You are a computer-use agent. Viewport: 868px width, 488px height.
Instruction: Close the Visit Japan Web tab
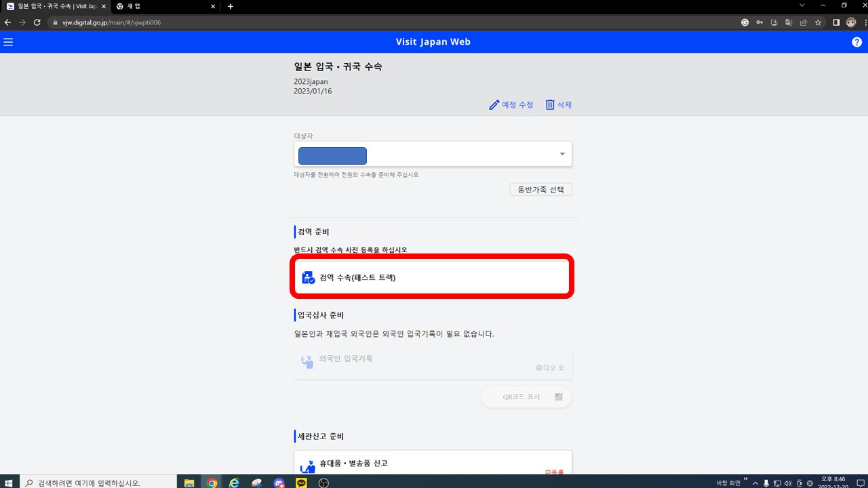[x=104, y=6]
